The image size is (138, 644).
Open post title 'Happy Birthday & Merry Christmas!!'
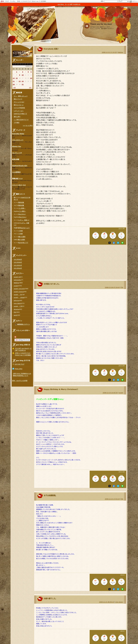coord(61,389)
